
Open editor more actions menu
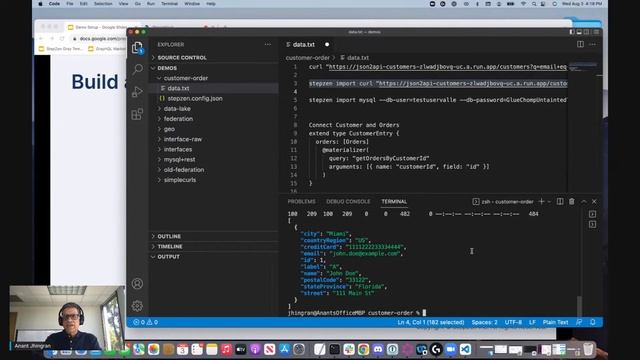593,44
